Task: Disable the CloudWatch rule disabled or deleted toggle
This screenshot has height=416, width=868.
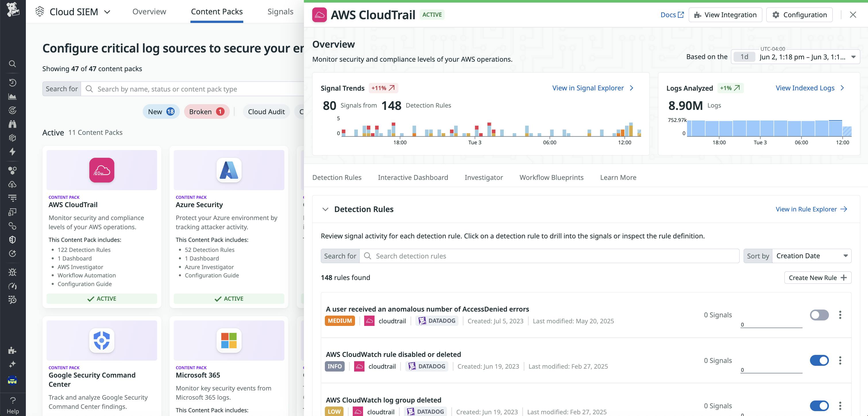Action: coord(819,360)
